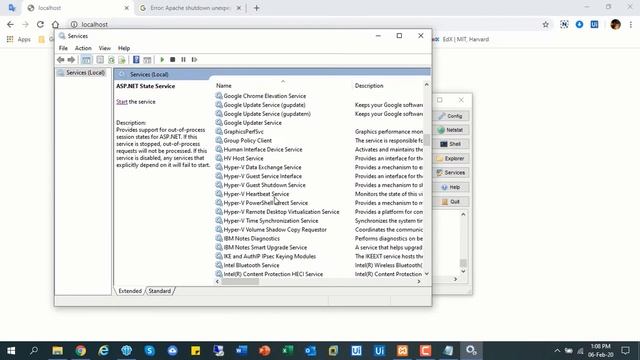Open the View menu in Services
The height and width of the screenshot is (360, 640).
[104, 48]
